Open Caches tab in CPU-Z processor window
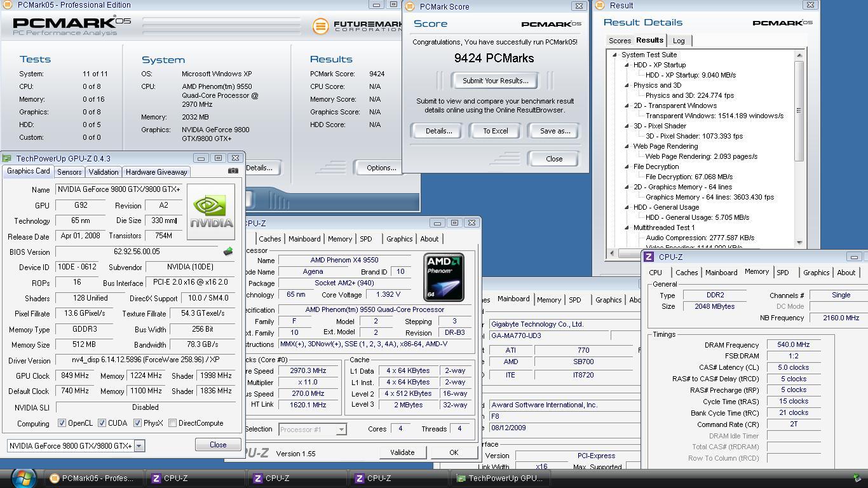 (269, 239)
